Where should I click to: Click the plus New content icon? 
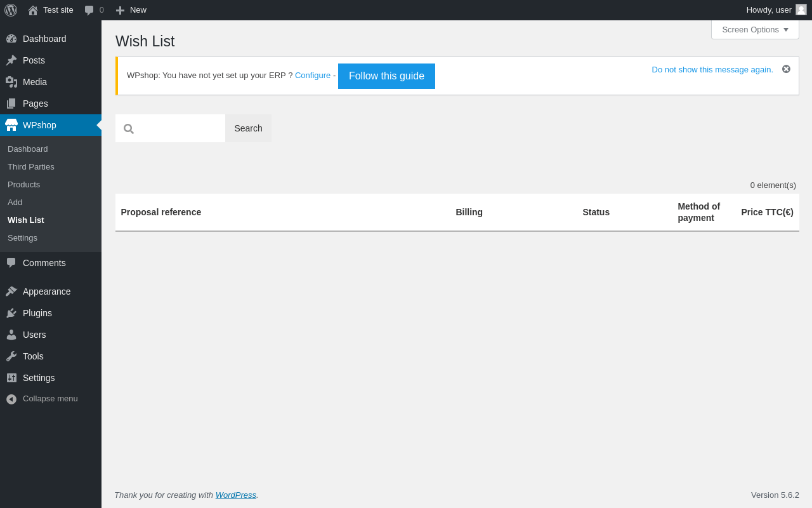120,10
